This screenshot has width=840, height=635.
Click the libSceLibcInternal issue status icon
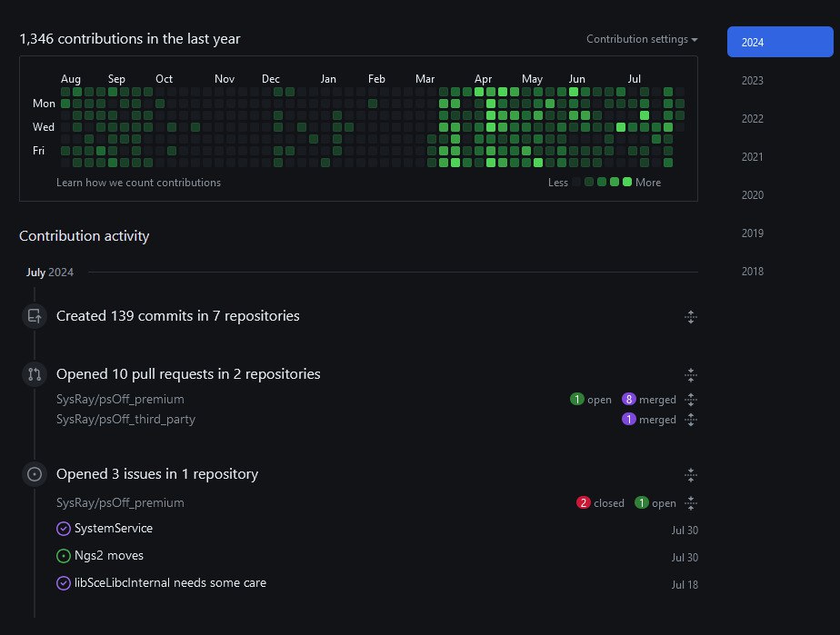[x=64, y=583]
